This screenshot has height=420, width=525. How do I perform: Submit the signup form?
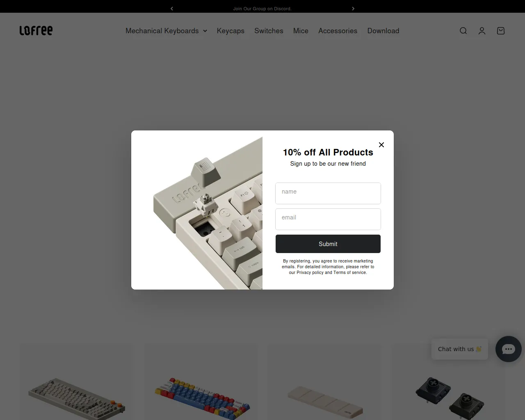coord(328,244)
